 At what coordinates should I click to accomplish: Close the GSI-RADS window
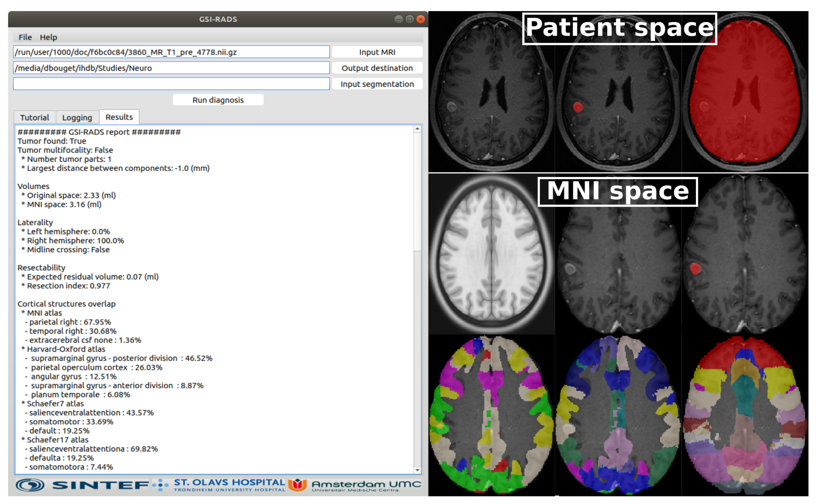tap(421, 19)
